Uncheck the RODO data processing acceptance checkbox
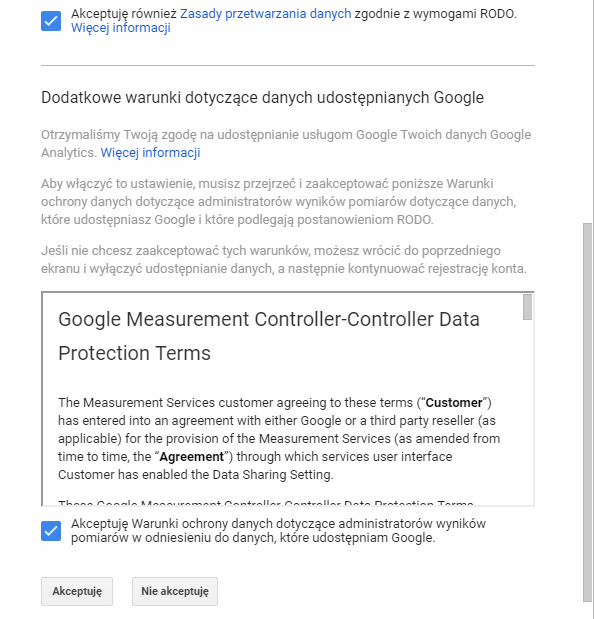 [51, 21]
